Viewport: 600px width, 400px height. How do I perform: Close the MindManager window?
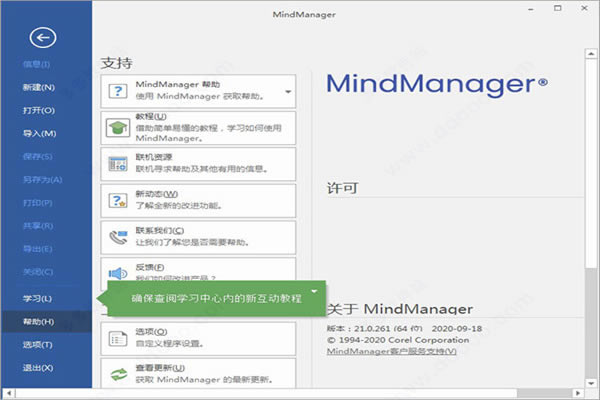(x=584, y=8)
